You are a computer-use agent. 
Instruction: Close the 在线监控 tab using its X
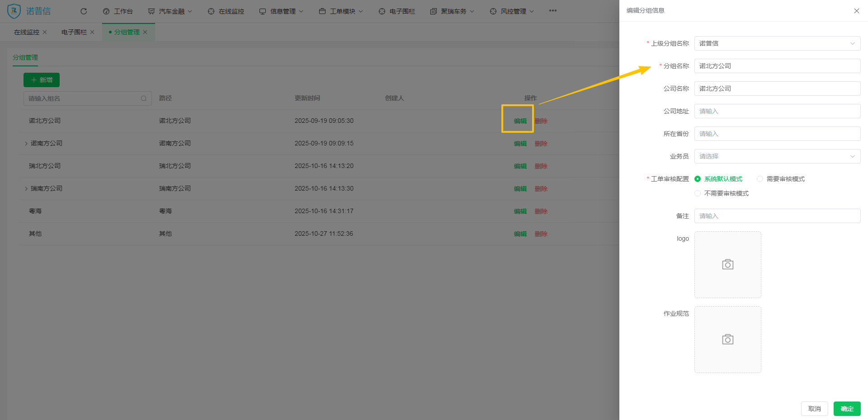45,32
